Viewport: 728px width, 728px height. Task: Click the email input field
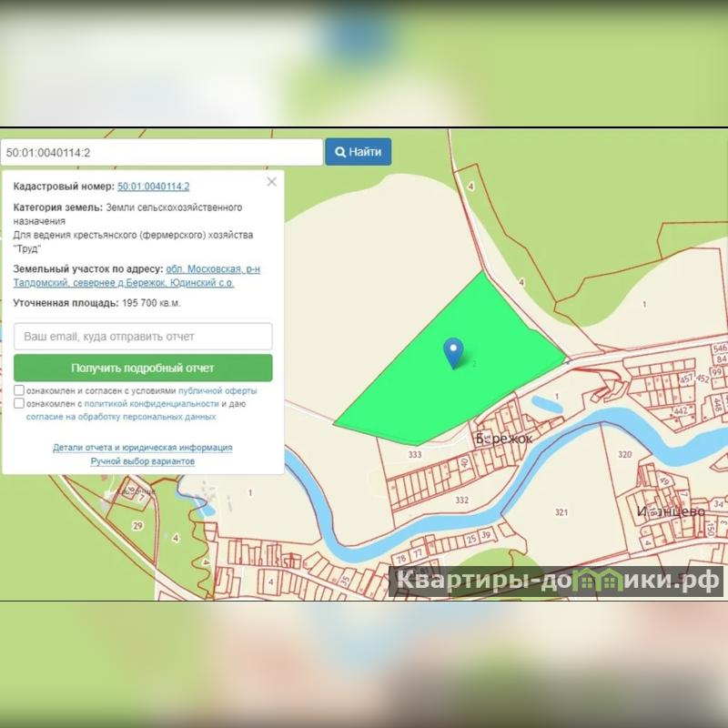[x=143, y=337]
